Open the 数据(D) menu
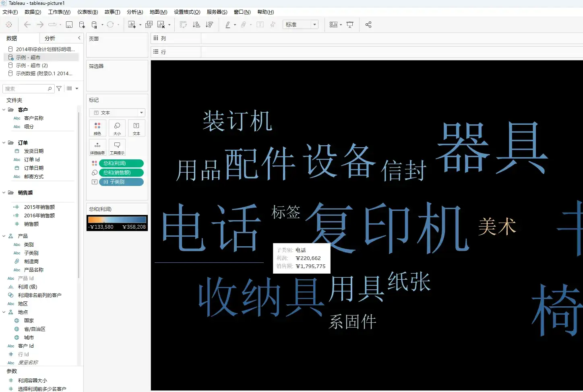 click(x=33, y=12)
